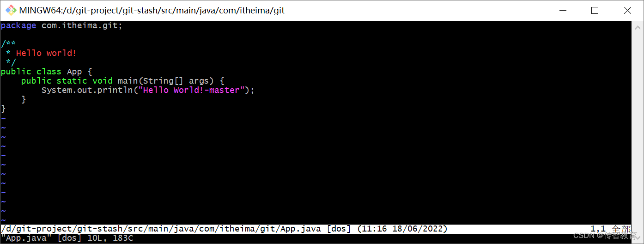Click the App.java path in status line
This screenshot has width=644, height=244.
[161, 229]
